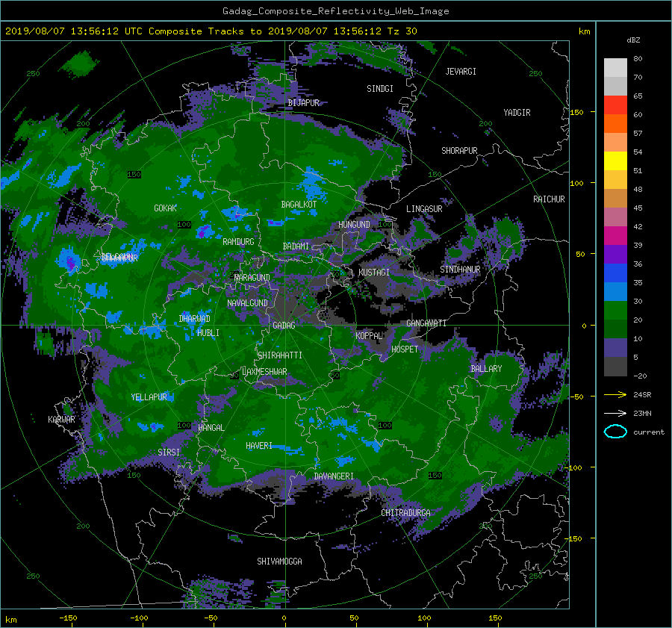This screenshot has height=628, width=672.
Task: Click the KUSTAGI city label
Action: [374, 273]
